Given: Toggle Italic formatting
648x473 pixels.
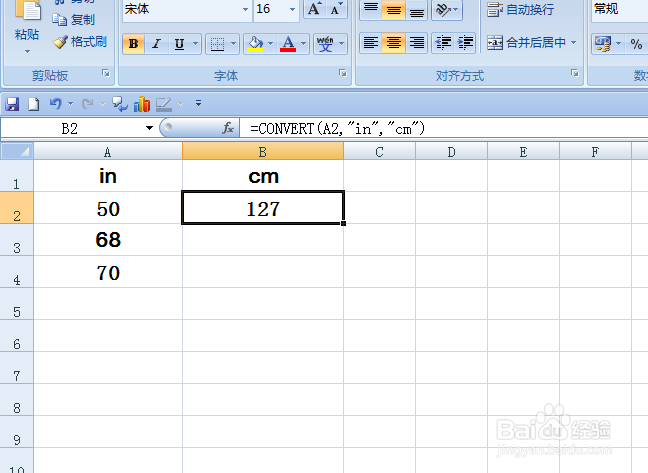Looking at the screenshot, I should [x=156, y=44].
